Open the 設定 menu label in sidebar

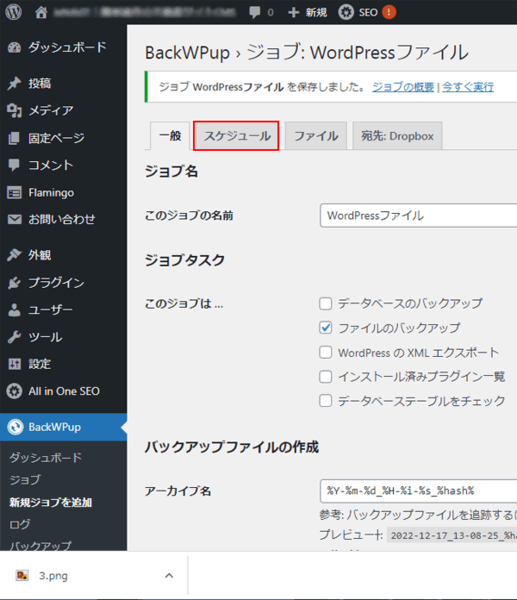[39, 364]
